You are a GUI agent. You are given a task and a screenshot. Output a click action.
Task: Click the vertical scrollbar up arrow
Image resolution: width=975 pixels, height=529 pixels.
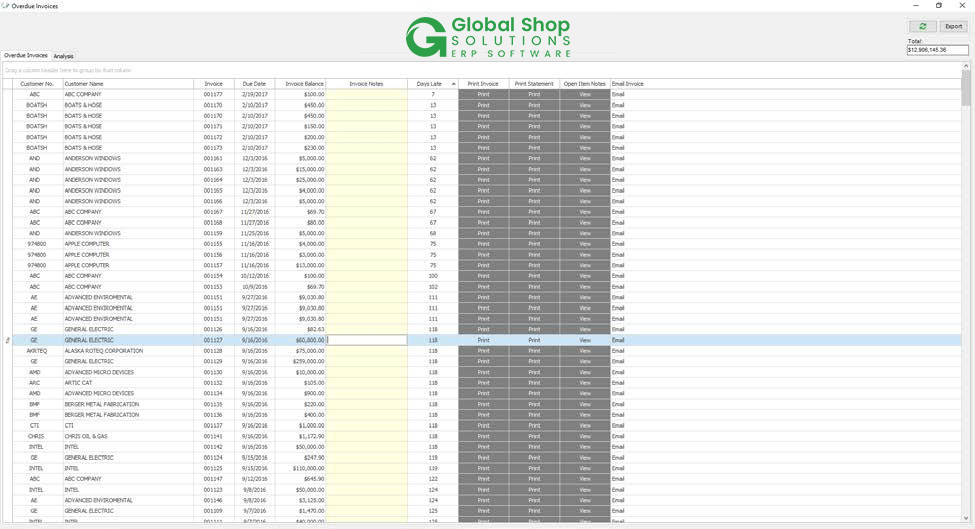(x=966, y=65)
